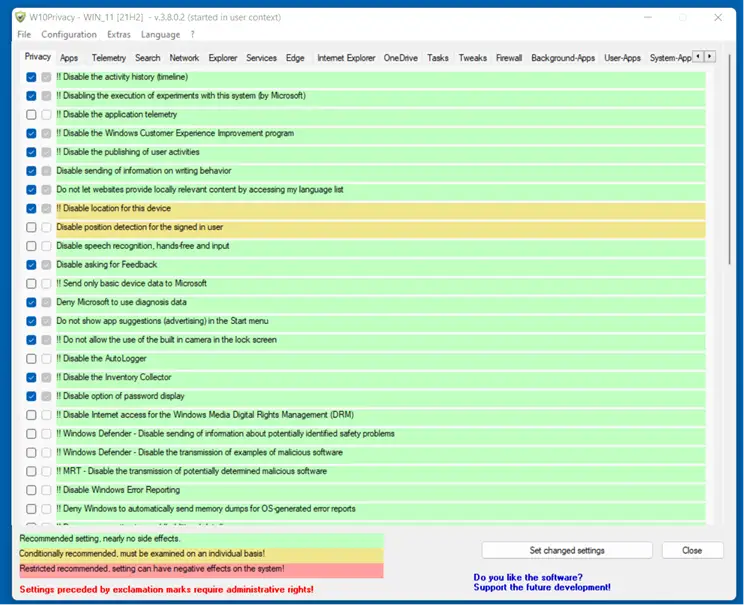Open the Language menu

(160, 34)
